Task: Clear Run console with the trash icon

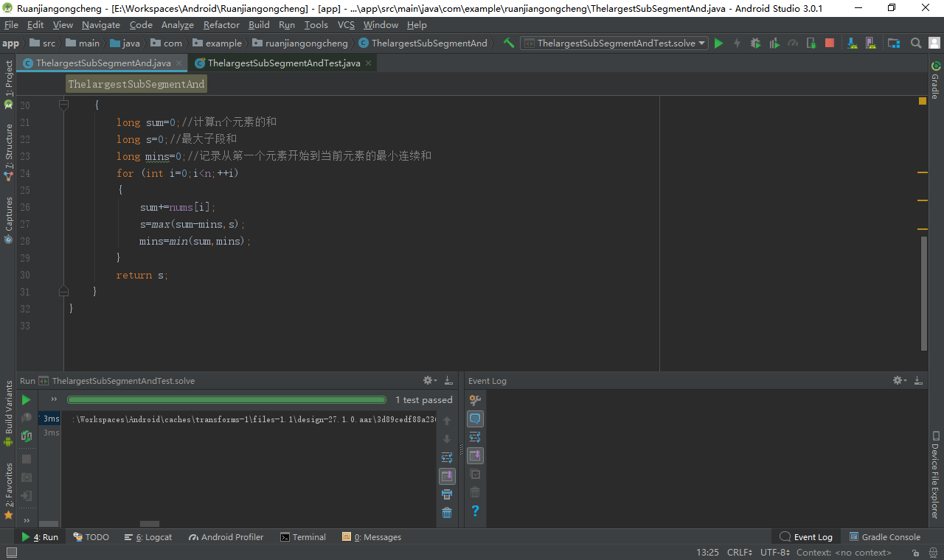Action: click(x=447, y=513)
